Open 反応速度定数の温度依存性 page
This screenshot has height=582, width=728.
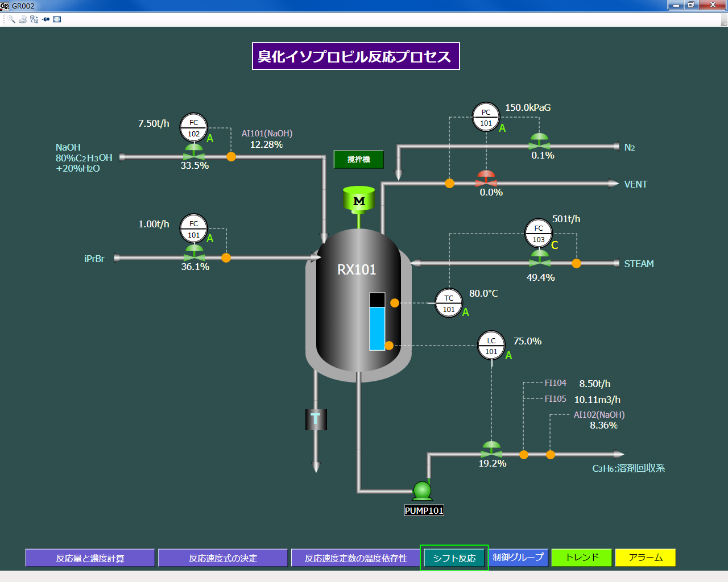pos(355,557)
